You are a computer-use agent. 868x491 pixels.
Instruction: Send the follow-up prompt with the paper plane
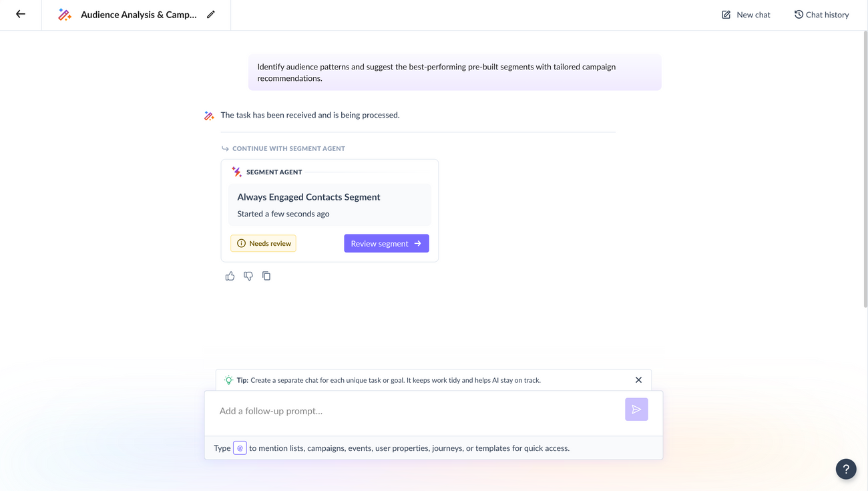pyautogui.click(x=636, y=409)
